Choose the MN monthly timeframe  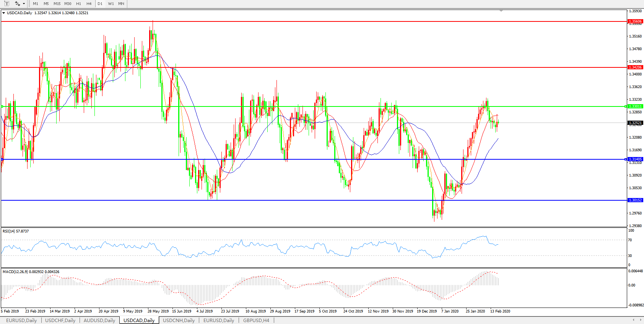coord(121,3)
